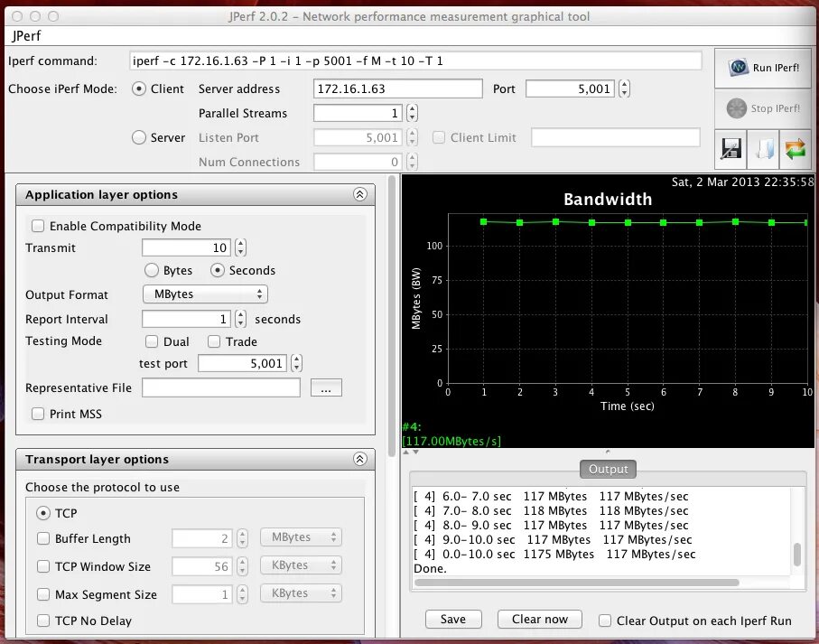Enable Compatibility Mode checkbox
This screenshot has height=644, width=819.
click(38, 226)
